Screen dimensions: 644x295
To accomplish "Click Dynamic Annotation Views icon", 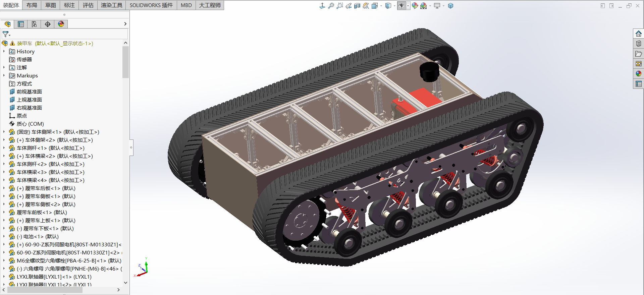I will coord(366,6).
